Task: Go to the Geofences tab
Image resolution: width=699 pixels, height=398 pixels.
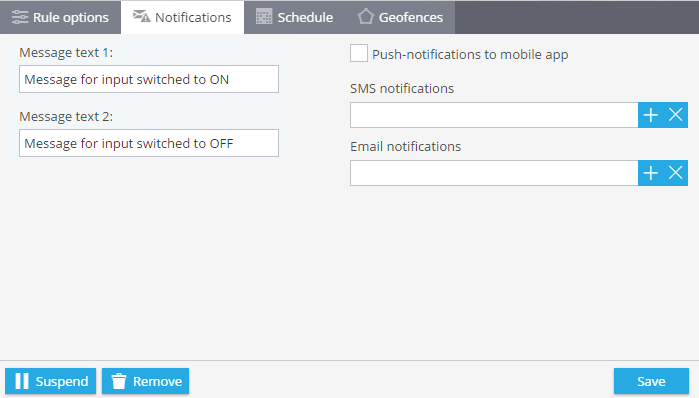Action: coord(400,17)
